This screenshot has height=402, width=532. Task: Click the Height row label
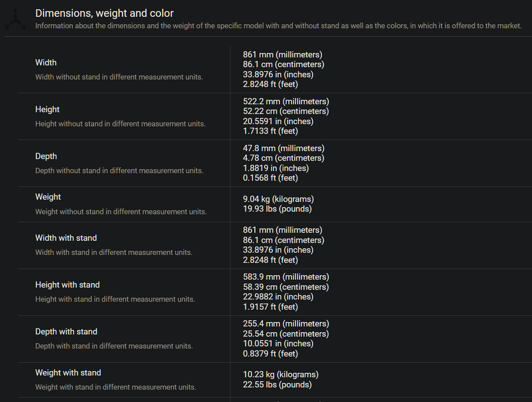click(x=47, y=110)
